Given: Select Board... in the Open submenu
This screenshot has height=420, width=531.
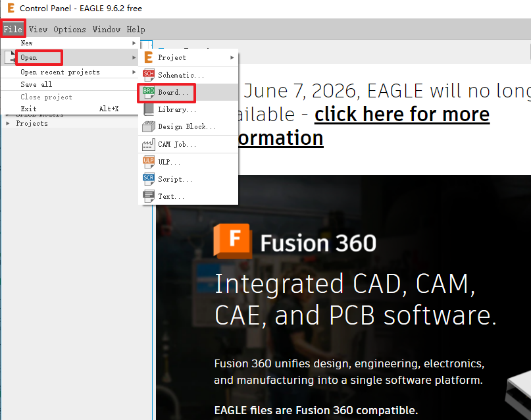Looking at the screenshot, I should [x=188, y=92].
